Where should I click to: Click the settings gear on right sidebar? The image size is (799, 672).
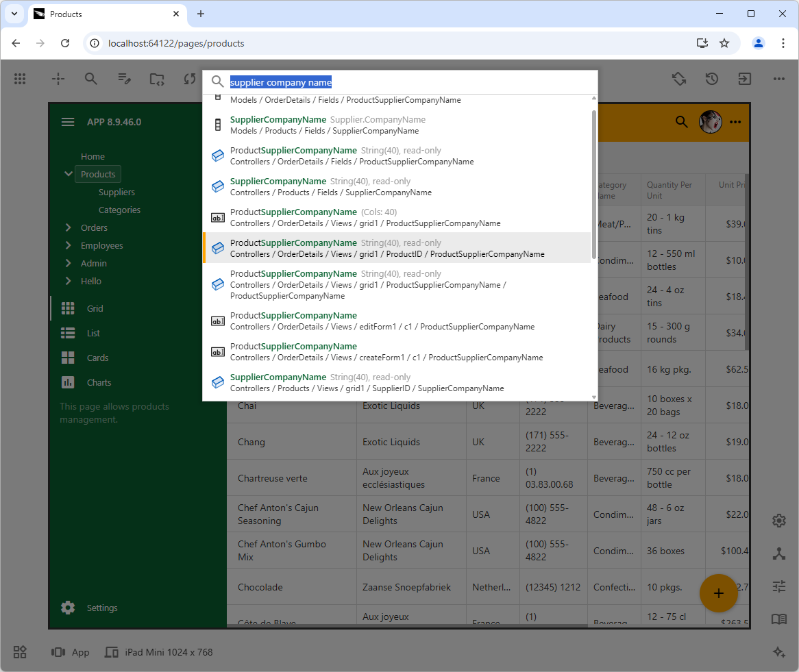pos(778,521)
